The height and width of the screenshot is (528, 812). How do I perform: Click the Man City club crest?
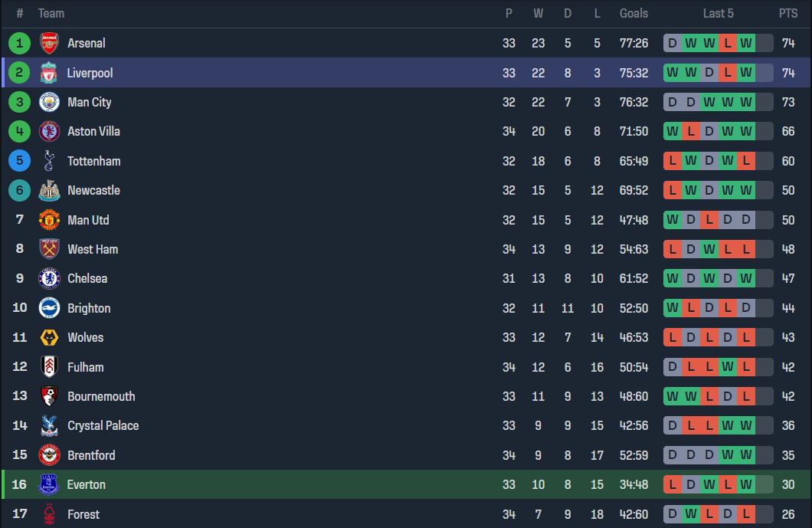point(49,102)
